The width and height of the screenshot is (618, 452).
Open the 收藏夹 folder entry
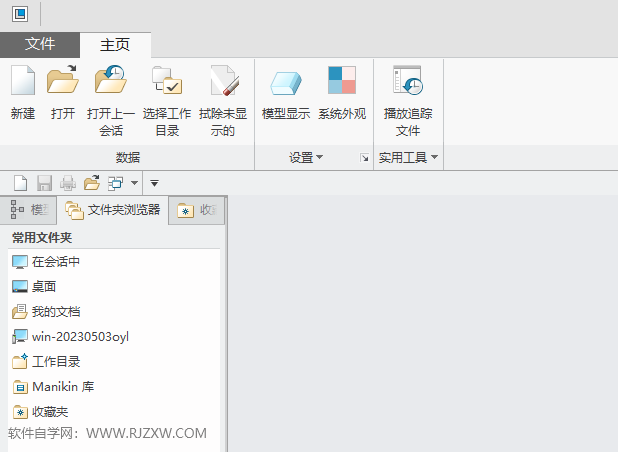click(x=40, y=412)
